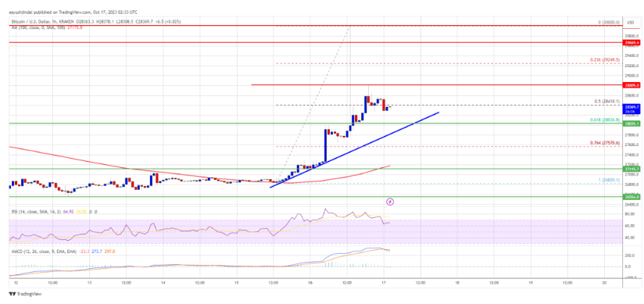Click the date 20 on time axis

coord(603,283)
